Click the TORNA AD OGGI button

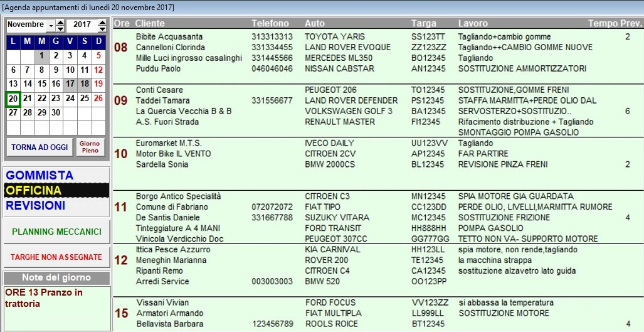(x=40, y=147)
